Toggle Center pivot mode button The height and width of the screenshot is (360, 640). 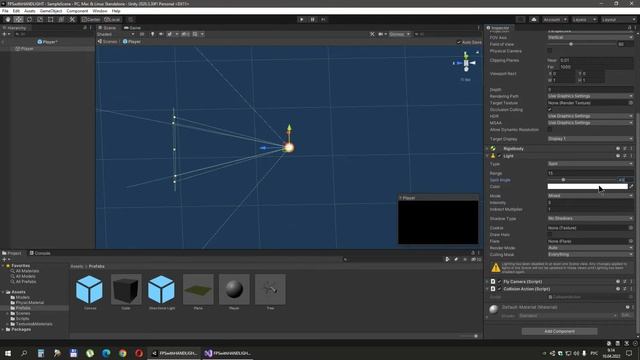coord(91,19)
